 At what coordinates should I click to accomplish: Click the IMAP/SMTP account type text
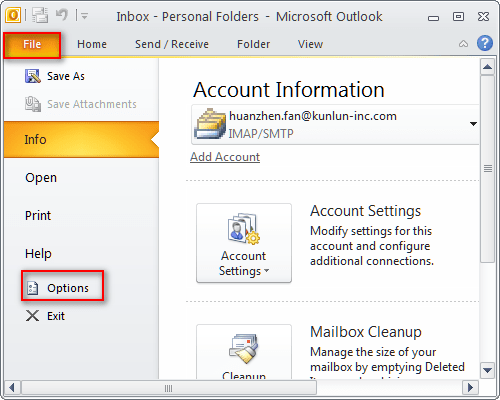point(261,134)
